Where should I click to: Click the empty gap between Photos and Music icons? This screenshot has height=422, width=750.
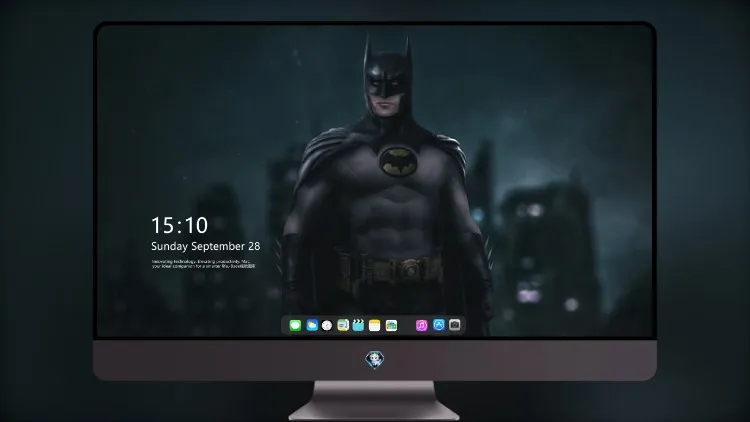[407, 325]
